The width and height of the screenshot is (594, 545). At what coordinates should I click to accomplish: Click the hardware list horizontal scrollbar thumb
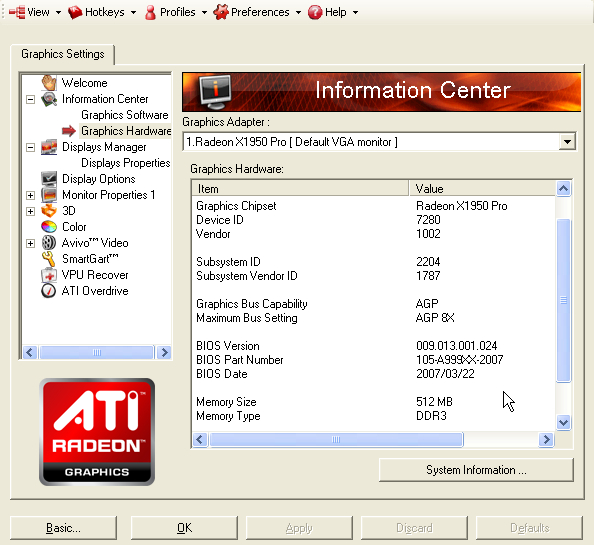[x=336, y=440]
